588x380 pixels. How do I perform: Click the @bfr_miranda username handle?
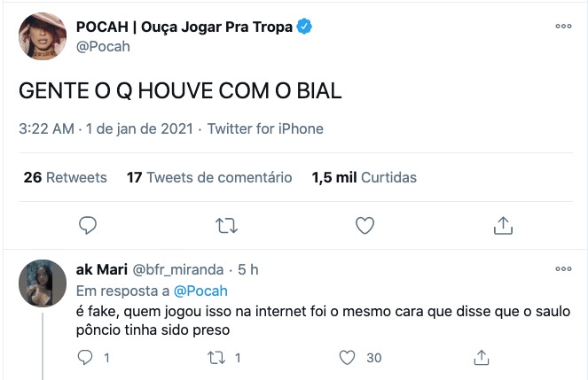coord(179,269)
